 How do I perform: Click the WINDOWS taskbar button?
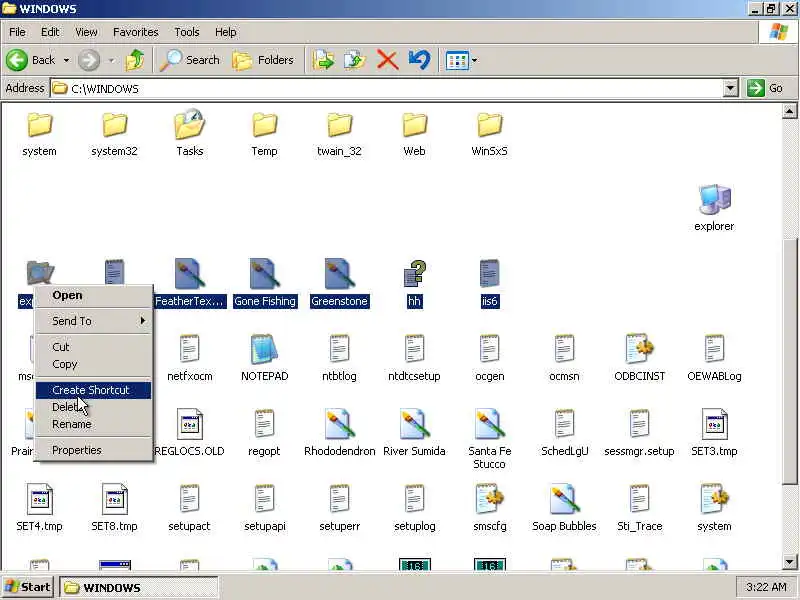tap(138, 588)
